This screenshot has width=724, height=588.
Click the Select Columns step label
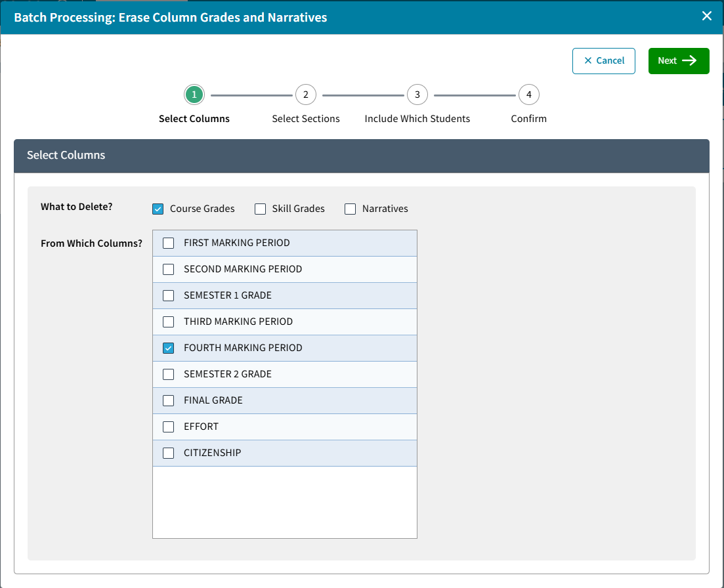pos(194,119)
